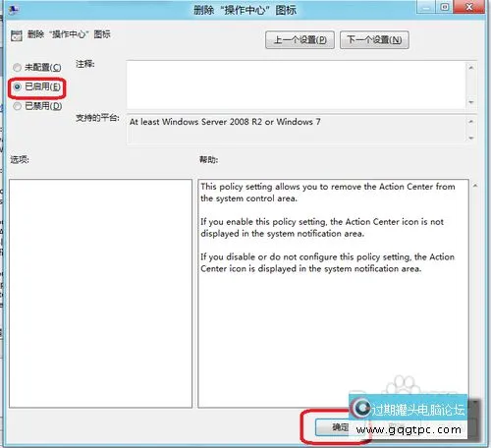The height and width of the screenshot is (448, 491).
Task: Click the policy setting icon beside title
Action: (16, 35)
